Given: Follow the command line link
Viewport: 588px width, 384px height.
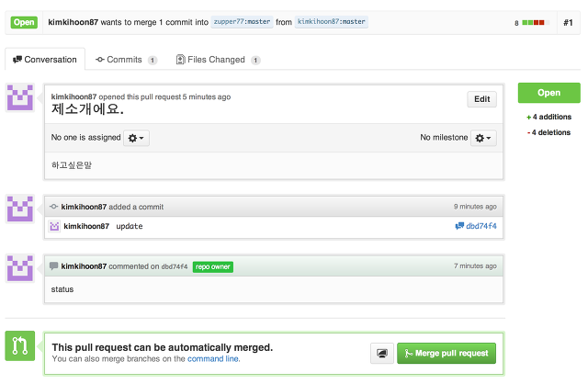Looking at the screenshot, I should click(213, 359).
